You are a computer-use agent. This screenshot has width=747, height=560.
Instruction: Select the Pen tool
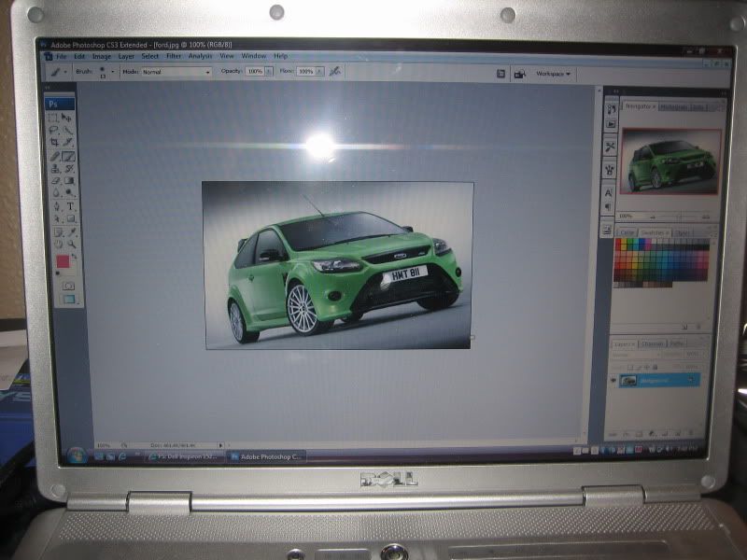tap(57, 206)
